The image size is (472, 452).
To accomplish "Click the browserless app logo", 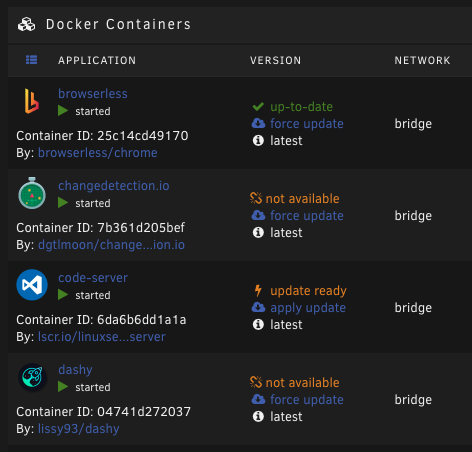I will pyautogui.click(x=32, y=101).
